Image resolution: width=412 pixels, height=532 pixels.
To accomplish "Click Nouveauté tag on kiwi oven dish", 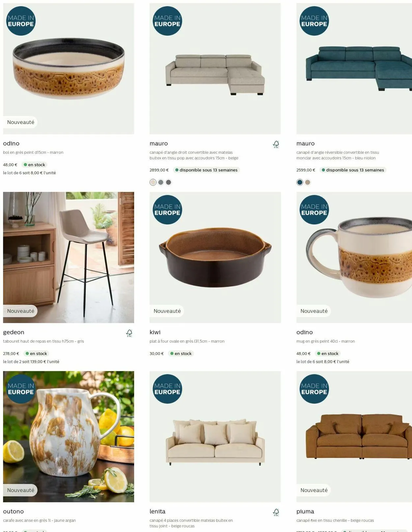I will tap(167, 311).
